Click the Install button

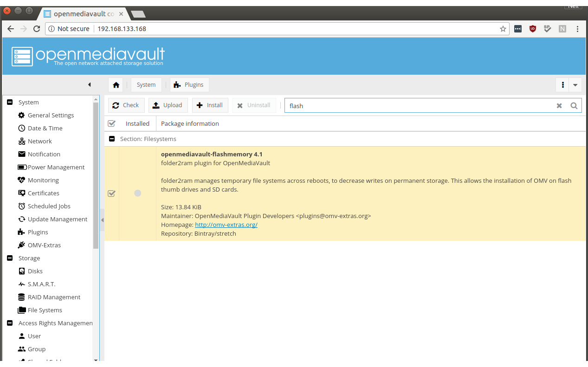point(210,105)
